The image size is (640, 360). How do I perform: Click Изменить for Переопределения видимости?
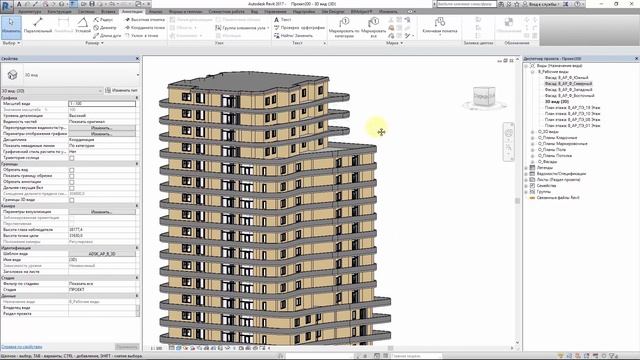tap(102, 128)
